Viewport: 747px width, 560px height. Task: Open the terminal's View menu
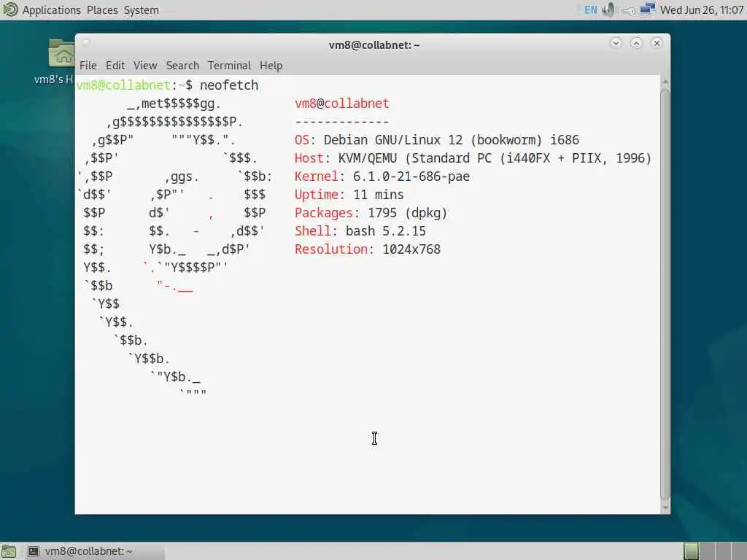tap(145, 65)
